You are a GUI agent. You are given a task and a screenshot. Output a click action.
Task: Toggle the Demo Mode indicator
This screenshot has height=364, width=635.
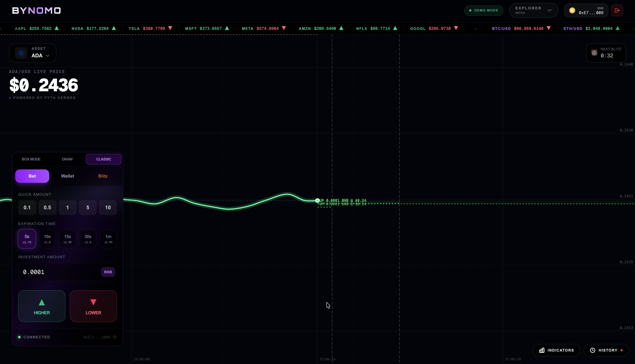click(483, 11)
